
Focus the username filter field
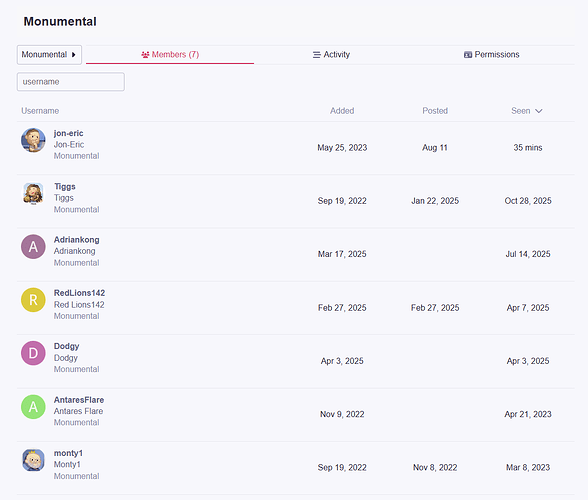point(70,82)
